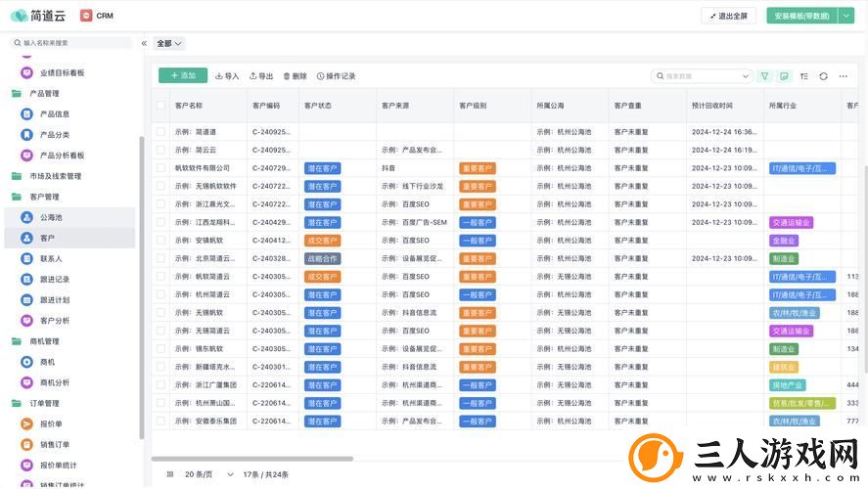868x489 pixels.
Task: Check the row 示例: 安镇帆软
Action: click(x=160, y=240)
